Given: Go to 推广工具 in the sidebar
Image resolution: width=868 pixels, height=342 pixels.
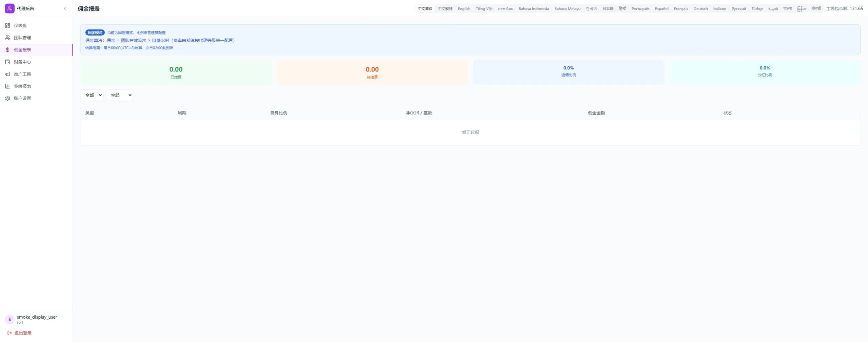Looking at the screenshot, I should (36, 74).
